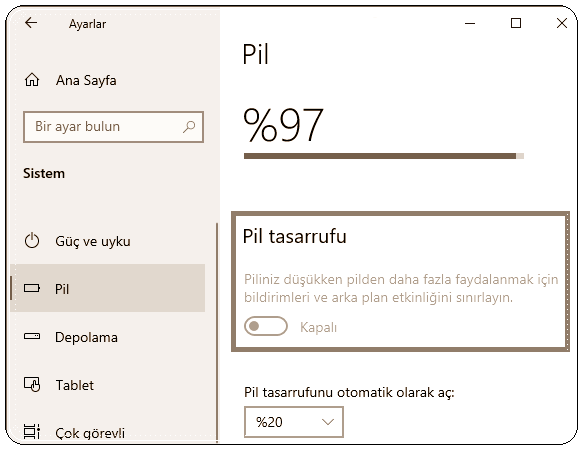This screenshot has height=450, width=583.
Task: Click the Tablet touch icon
Action: (32, 385)
